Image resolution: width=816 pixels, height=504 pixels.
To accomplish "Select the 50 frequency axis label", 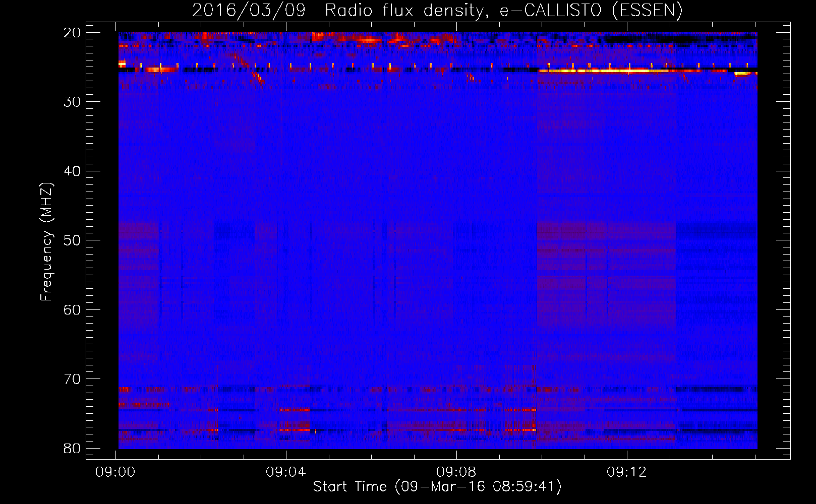I will [x=72, y=240].
